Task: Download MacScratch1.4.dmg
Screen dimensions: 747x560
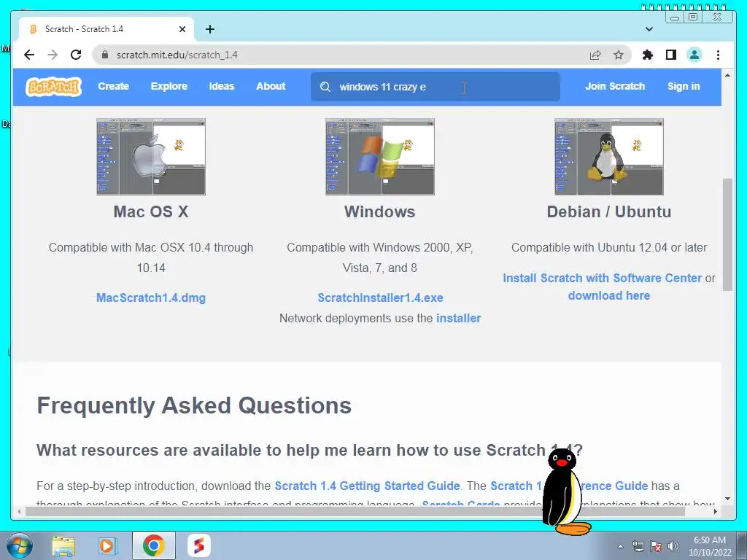Action: coord(151,297)
